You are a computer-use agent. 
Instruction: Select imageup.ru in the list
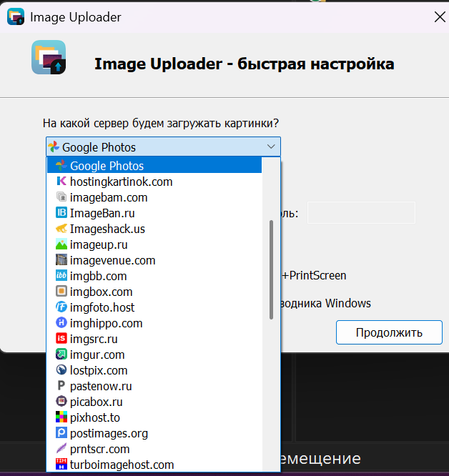[154, 244]
